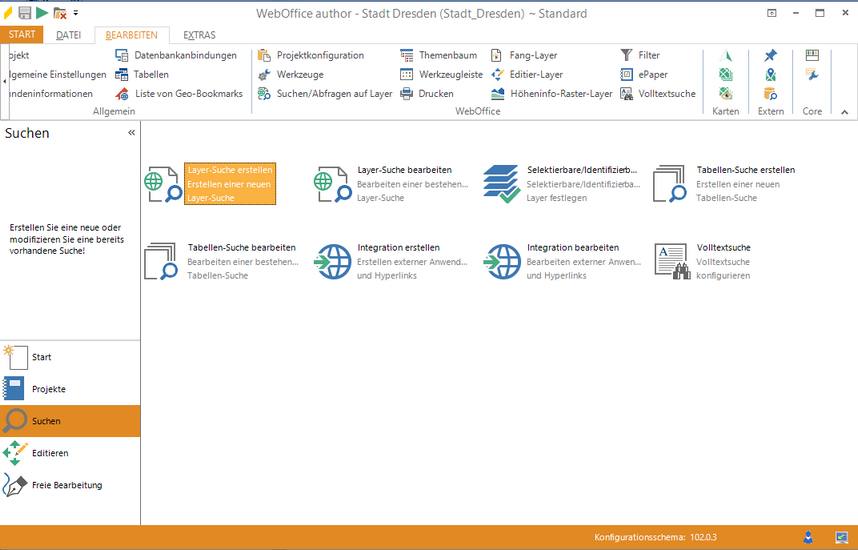Click the green play icon in title bar
858x550 pixels.
coord(42,13)
